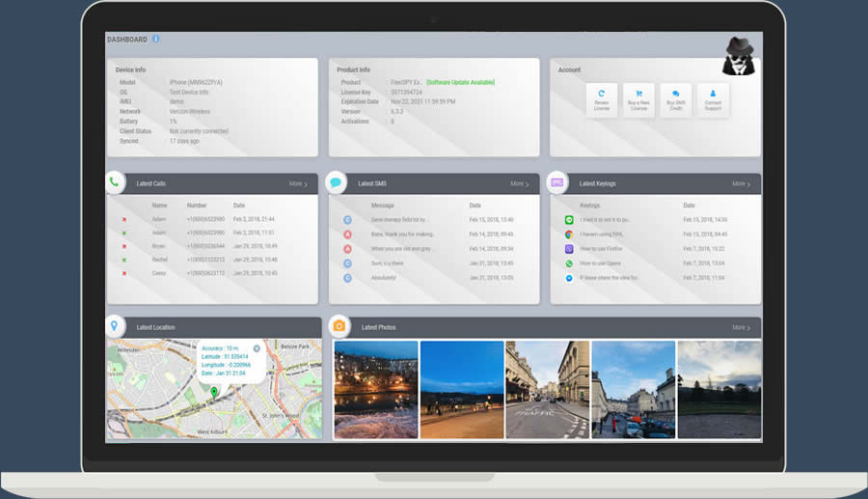Click the 'Not currently connected' client status
This screenshot has width=868, height=499.
(199, 131)
